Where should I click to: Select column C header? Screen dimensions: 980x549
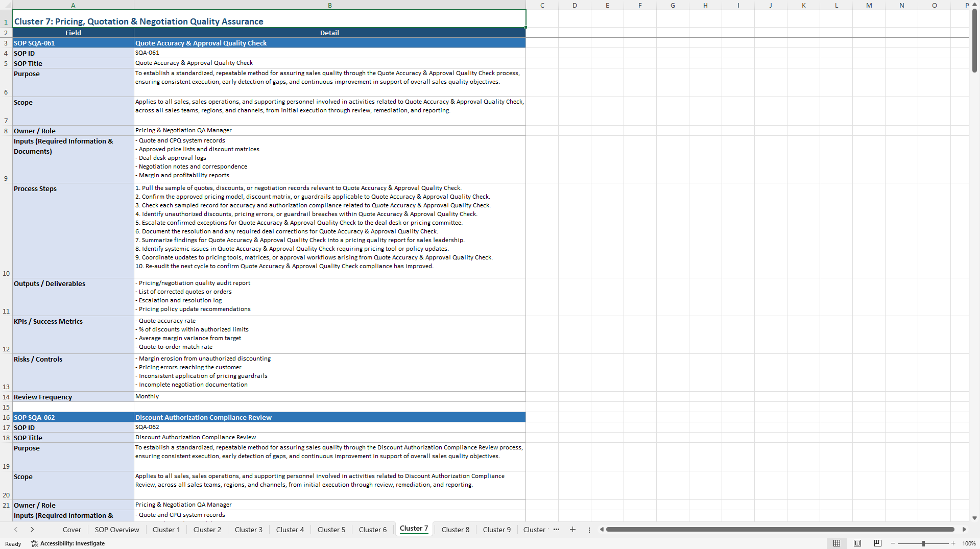tap(542, 5)
